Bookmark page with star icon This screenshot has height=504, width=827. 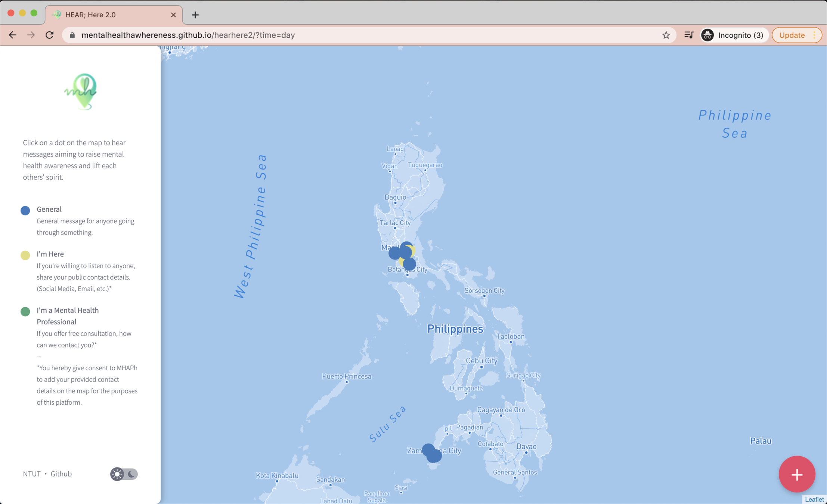pyautogui.click(x=666, y=35)
